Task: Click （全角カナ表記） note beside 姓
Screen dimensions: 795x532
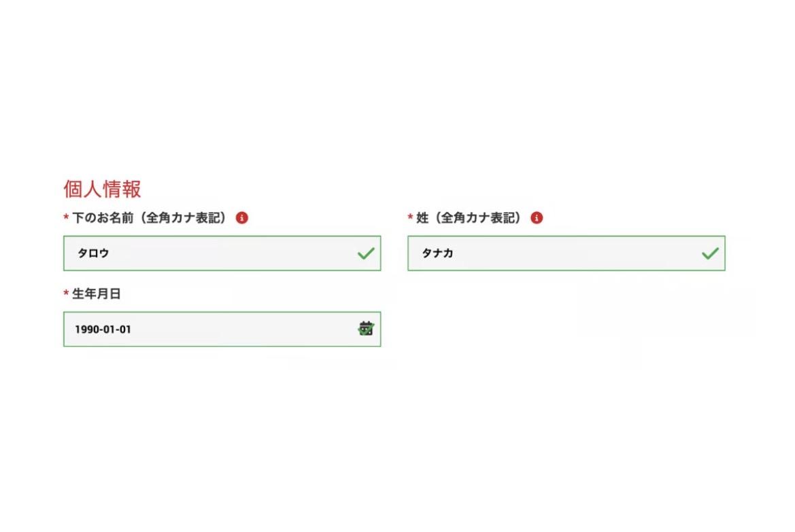Action: pos(479,218)
